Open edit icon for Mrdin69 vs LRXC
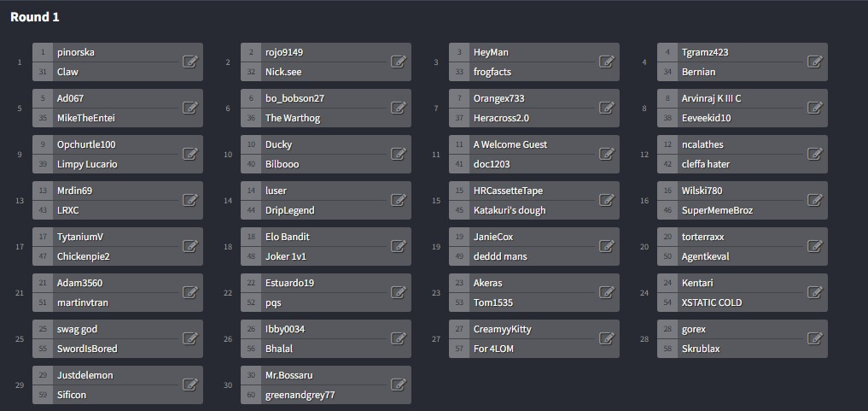The height and width of the screenshot is (411, 868). click(190, 200)
